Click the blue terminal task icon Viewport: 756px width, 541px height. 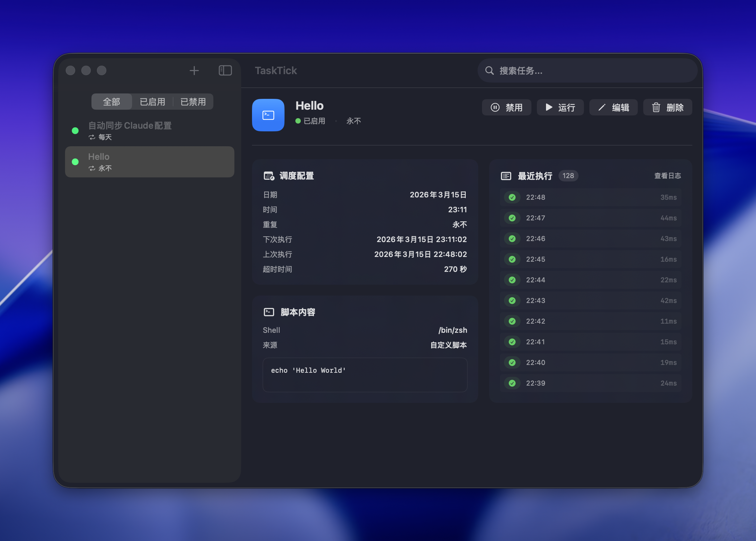(x=268, y=115)
